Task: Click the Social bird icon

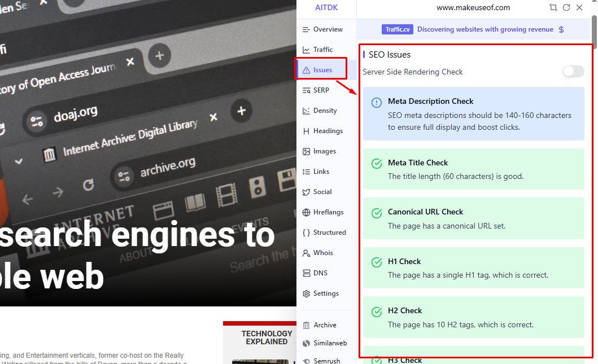Action: [x=306, y=192]
